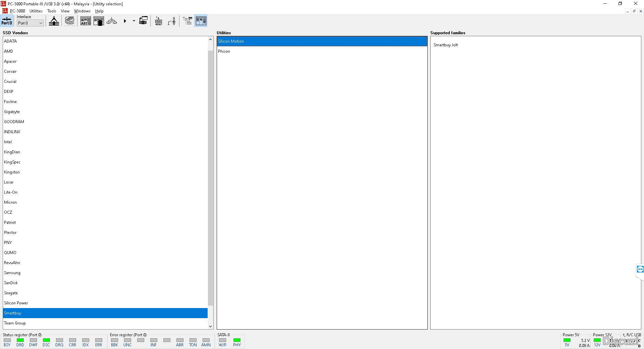The height and width of the screenshot is (349, 644).
Task: Select Gigabyte vendor
Action: pyautogui.click(x=105, y=112)
